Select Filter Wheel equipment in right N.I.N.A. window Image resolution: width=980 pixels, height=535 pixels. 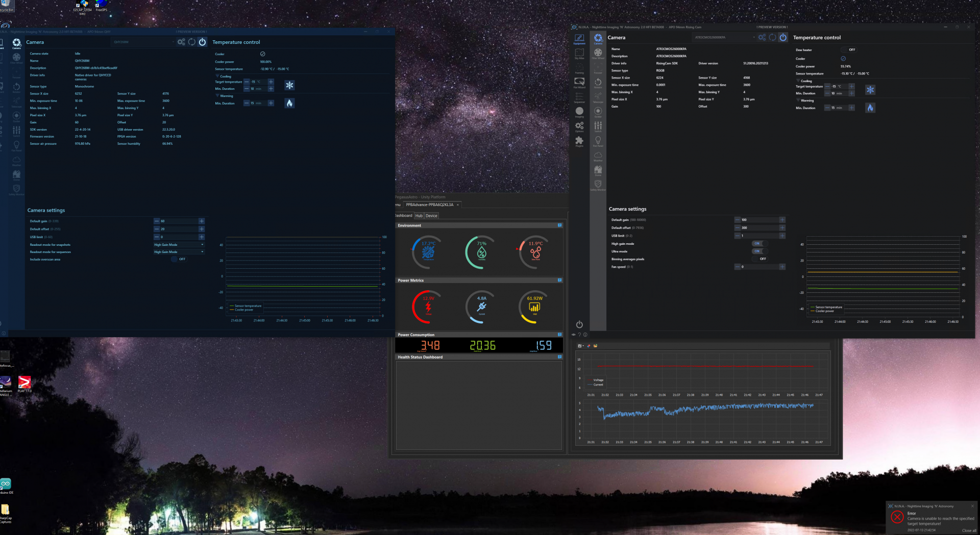(598, 54)
